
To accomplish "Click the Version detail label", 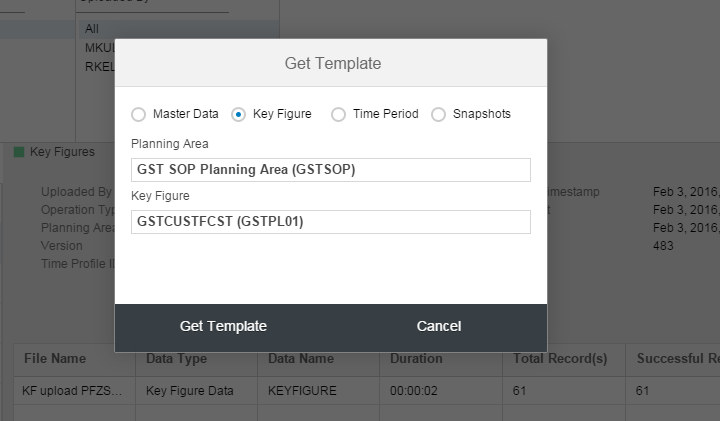I will click(x=62, y=246).
